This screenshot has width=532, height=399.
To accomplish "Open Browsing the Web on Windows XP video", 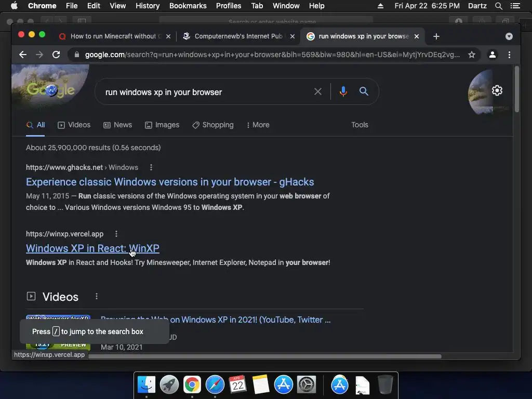I will pyautogui.click(x=216, y=320).
